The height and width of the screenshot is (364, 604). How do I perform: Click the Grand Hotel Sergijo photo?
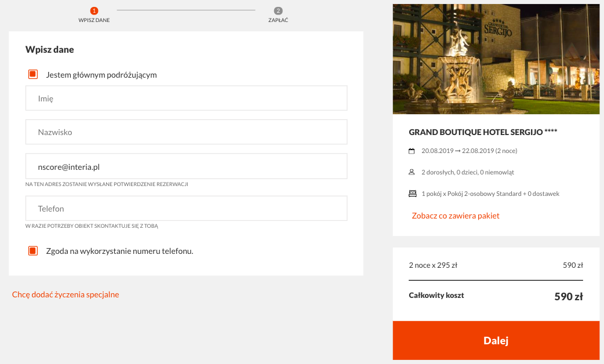(496, 59)
